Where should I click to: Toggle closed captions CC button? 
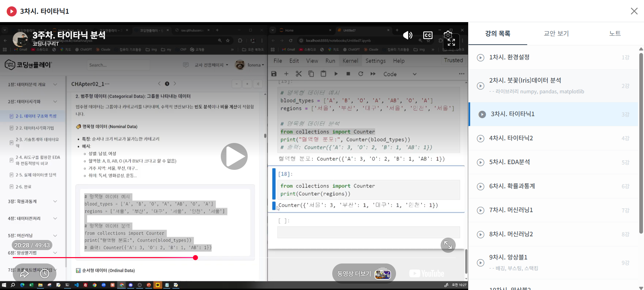[428, 35]
